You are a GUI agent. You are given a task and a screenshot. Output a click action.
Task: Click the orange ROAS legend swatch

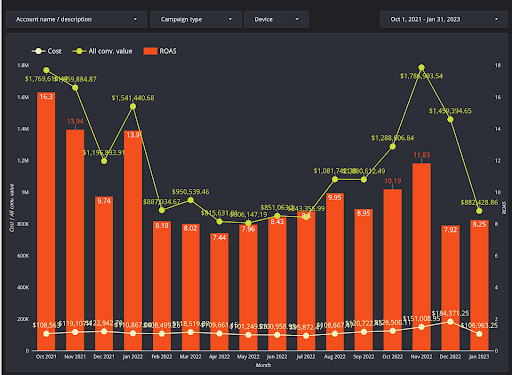[x=150, y=51]
